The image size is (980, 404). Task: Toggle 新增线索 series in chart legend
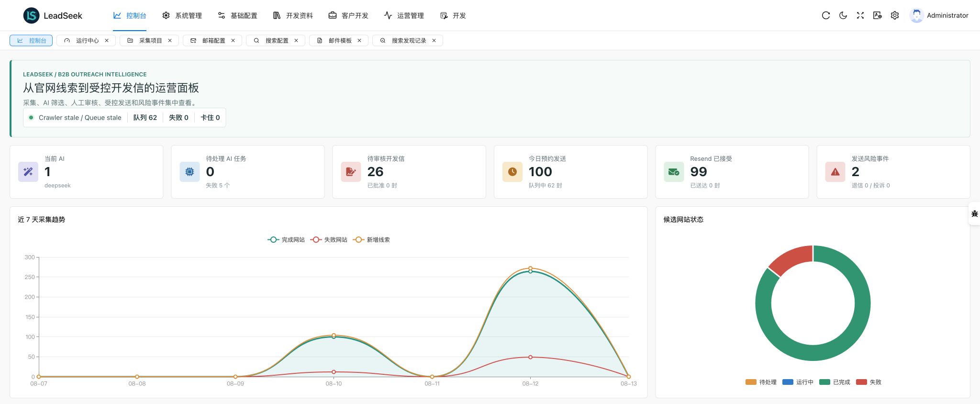[x=371, y=240]
